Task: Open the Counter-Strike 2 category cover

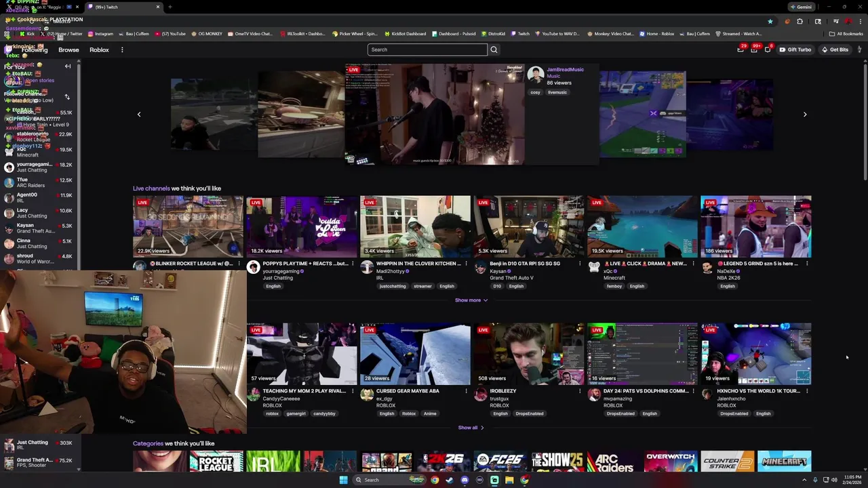Action: pyautogui.click(x=727, y=461)
